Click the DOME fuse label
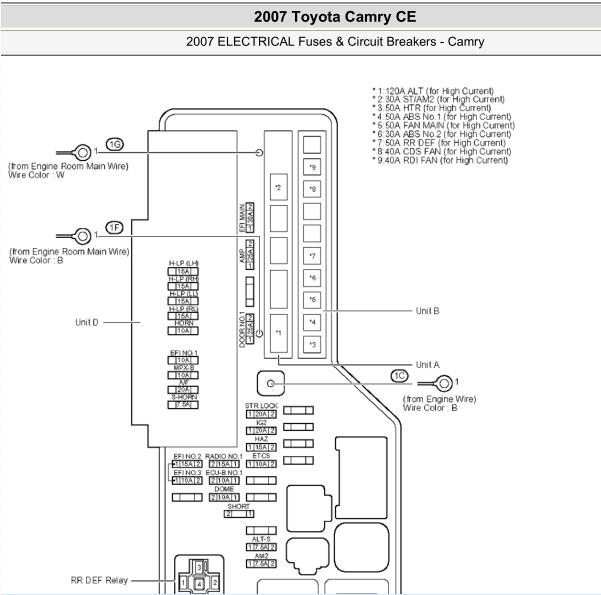Viewport: 601px width, 595px height. point(224,489)
